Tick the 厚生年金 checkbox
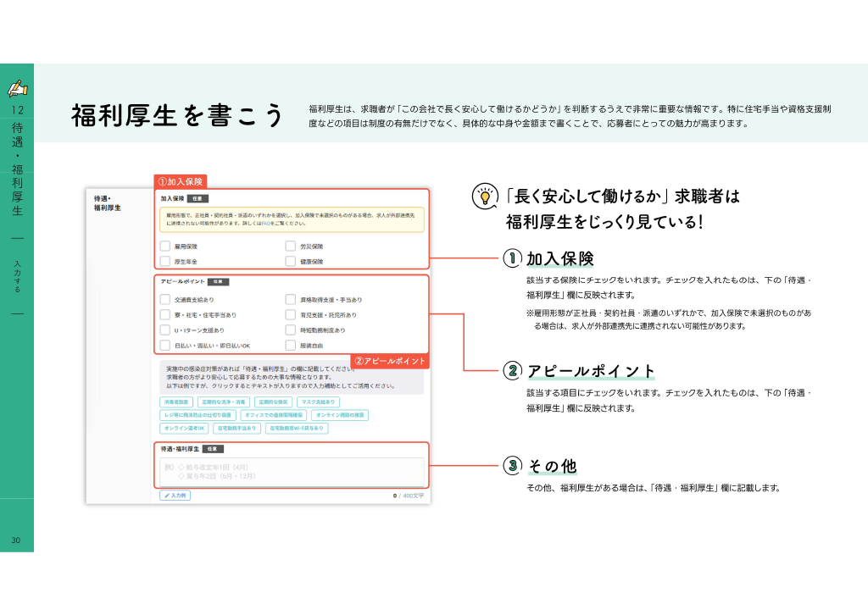This screenshot has width=868, height=615. coord(165,261)
